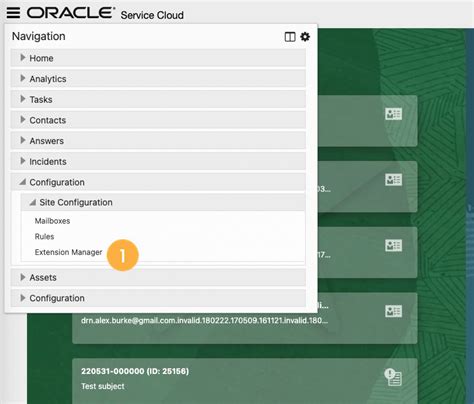Viewport: 474px width, 404px height.
Task: Expand the bottom Configuration arrow
Action: [23, 298]
